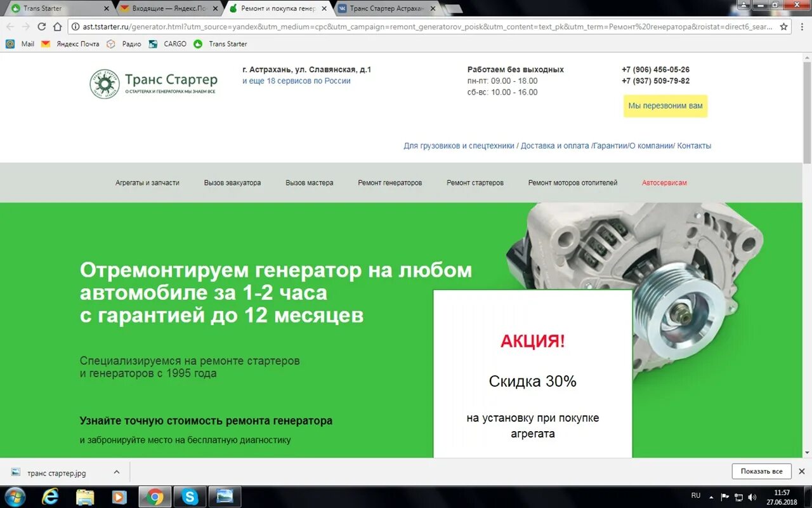Click the volume speaker tray icon
The image size is (812, 508).
point(752,497)
